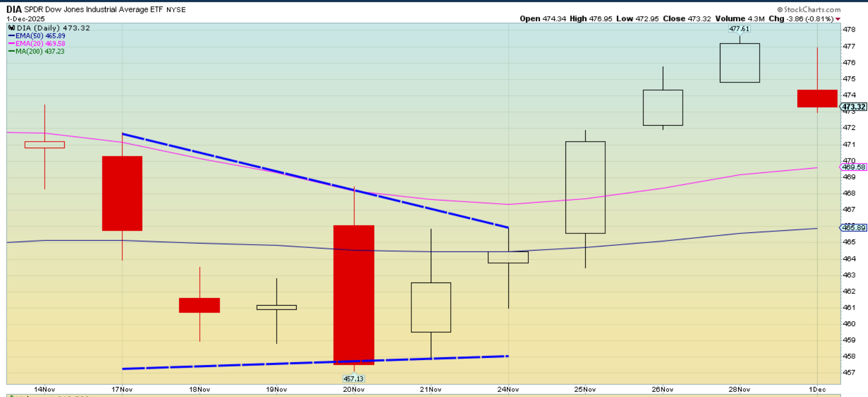Click the hollow 26Nov candlestick body

(x=663, y=108)
